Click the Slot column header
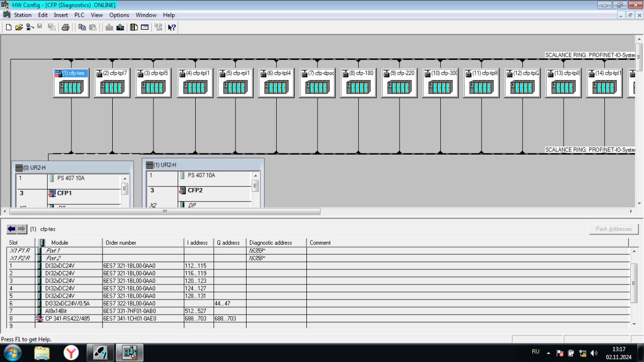Image resolution: width=644 pixels, height=362 pixels. 21,243
